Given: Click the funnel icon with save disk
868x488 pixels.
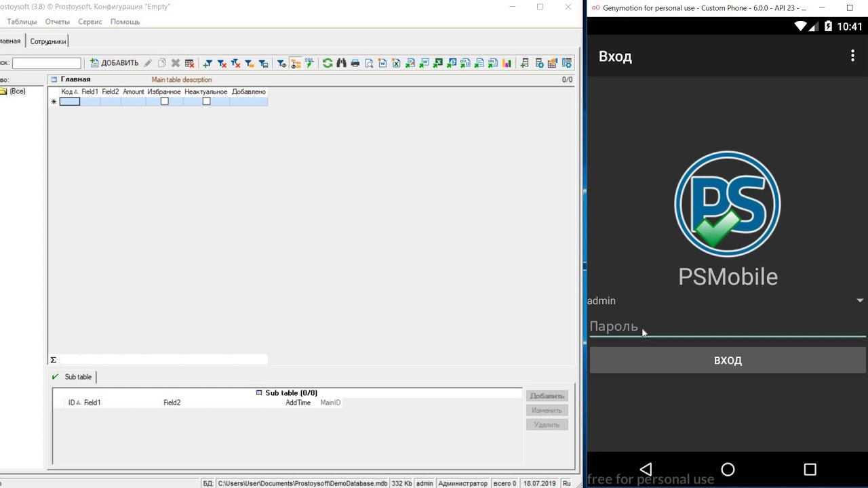Looking at the screenshot, I should click(x=263, y=63).
